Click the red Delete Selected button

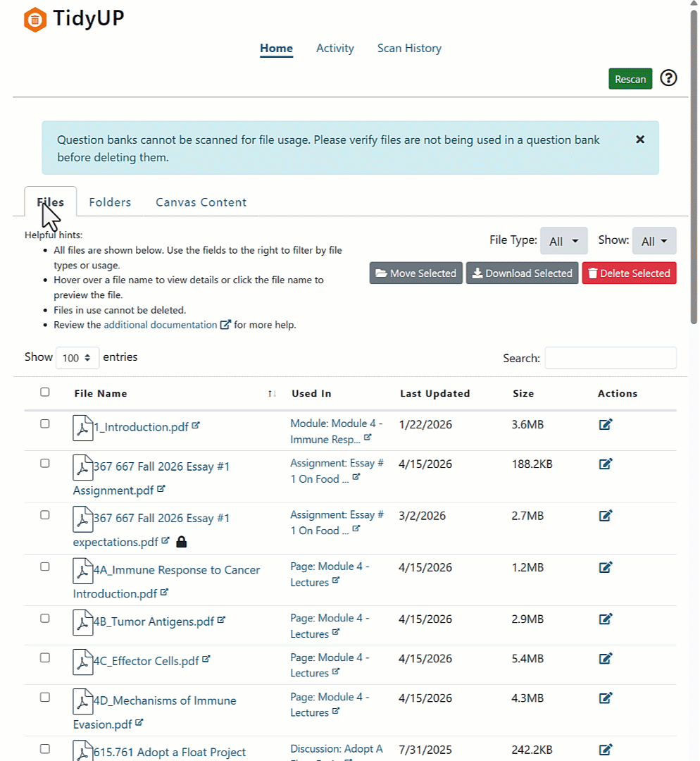pos(629,273)
